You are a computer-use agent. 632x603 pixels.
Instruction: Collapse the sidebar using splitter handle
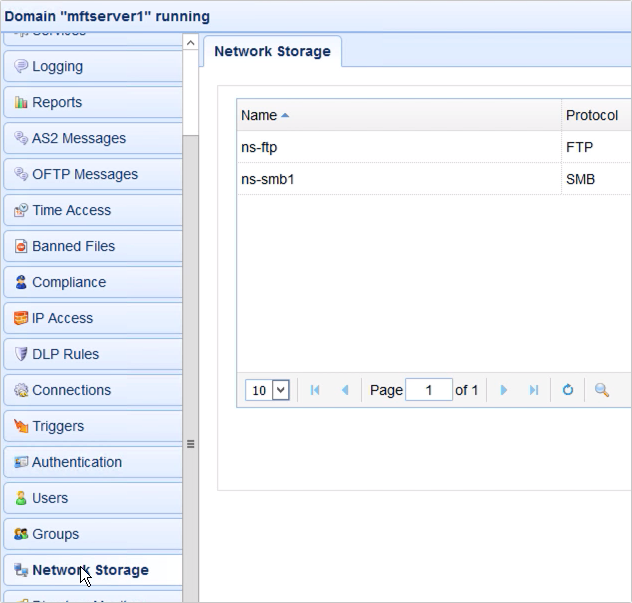(190, 444)
